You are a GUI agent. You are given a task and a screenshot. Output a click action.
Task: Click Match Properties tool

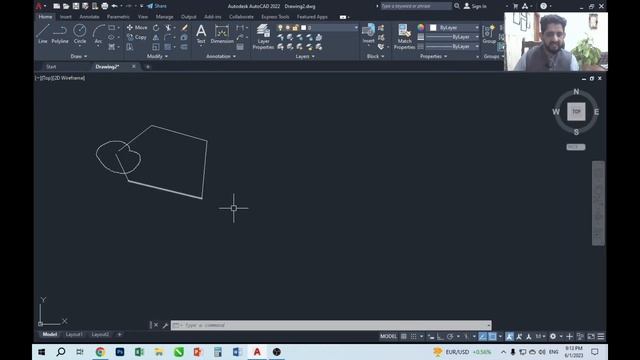[x=404, y=37]
